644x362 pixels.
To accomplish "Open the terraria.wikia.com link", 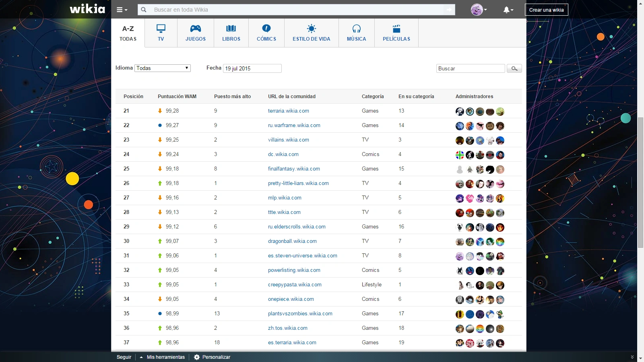I will pos(289,111).
